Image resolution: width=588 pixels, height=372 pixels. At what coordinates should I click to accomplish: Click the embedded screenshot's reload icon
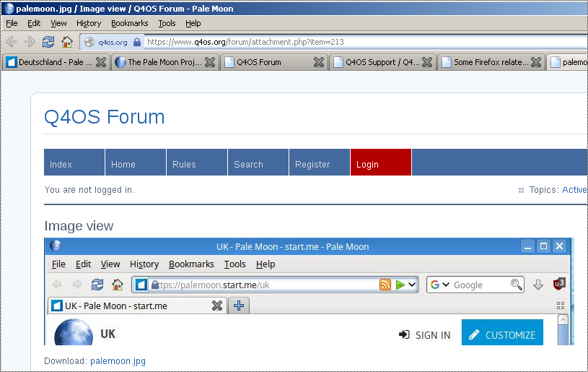97,285
